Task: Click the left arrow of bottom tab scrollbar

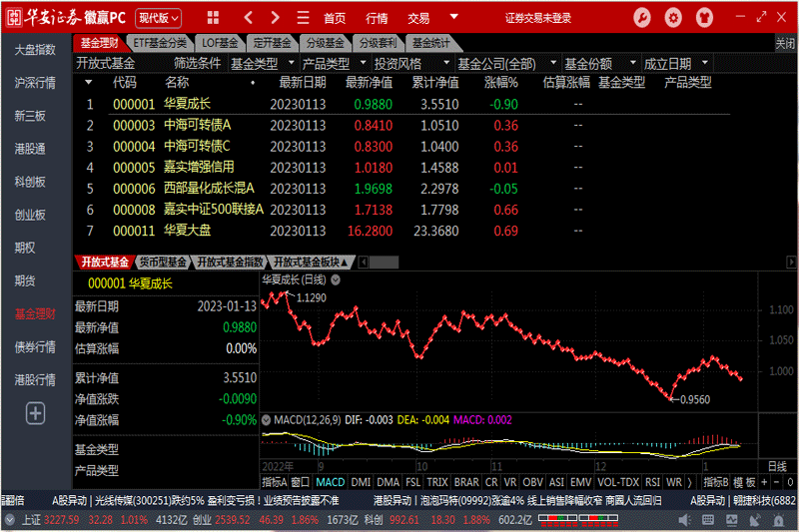Action: [364, 263]
